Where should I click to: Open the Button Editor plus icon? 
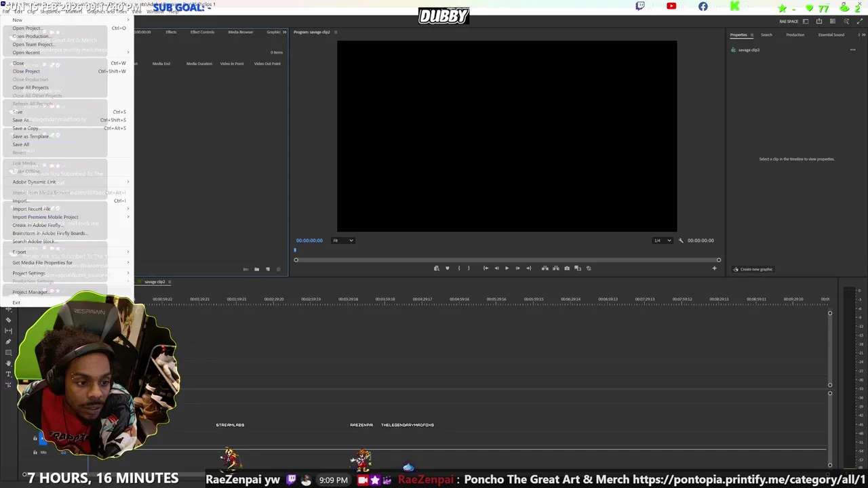click(x=714, y=268)
